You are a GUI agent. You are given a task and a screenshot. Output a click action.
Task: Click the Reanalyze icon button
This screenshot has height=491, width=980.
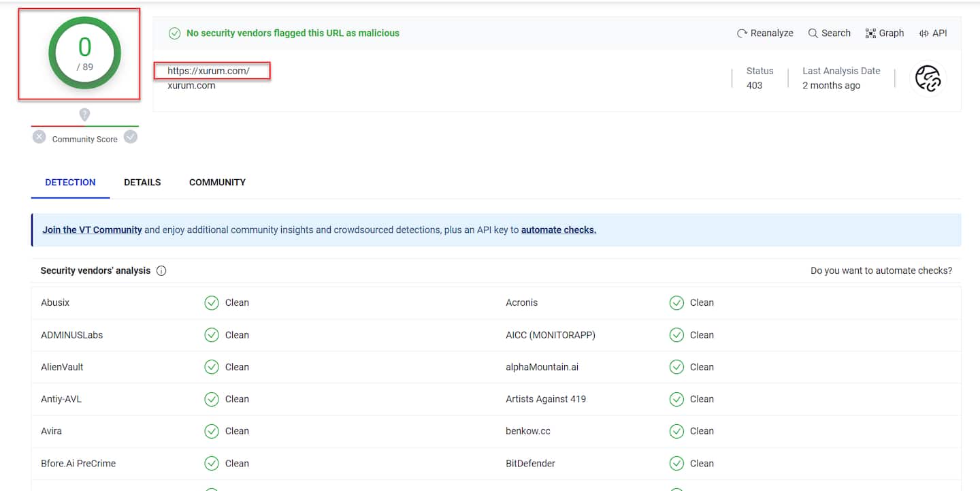pos(742,33)
